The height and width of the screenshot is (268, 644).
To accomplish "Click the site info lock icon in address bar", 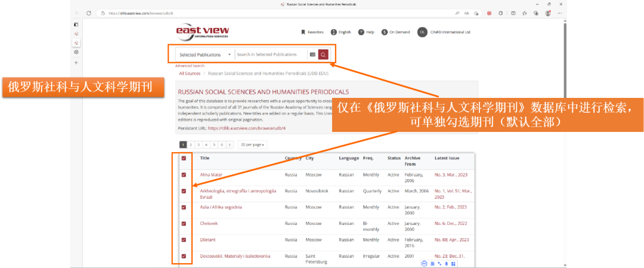I will 103,13.
